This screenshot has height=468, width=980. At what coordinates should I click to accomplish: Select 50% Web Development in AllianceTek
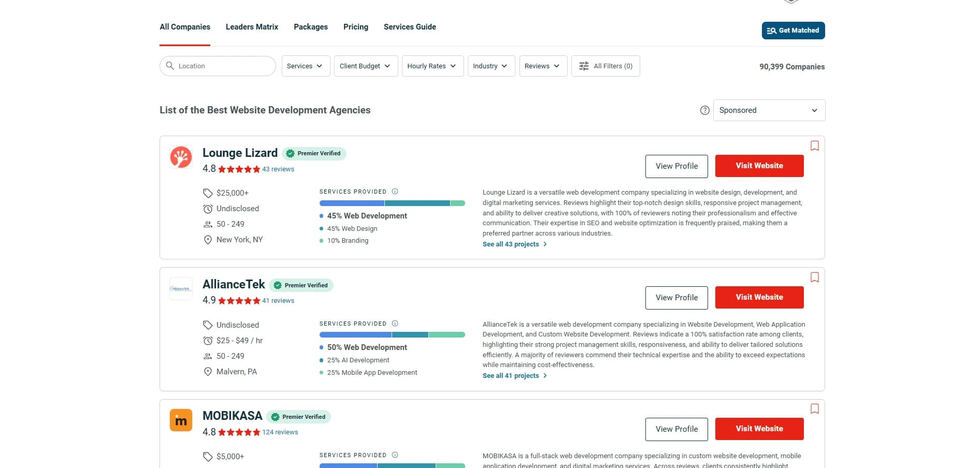click(x=367, y=347)
